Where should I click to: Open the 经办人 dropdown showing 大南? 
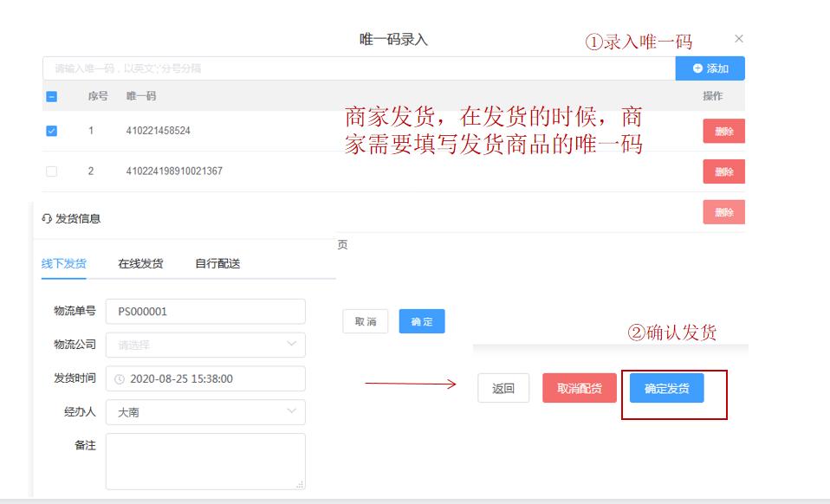click(204, 412)
